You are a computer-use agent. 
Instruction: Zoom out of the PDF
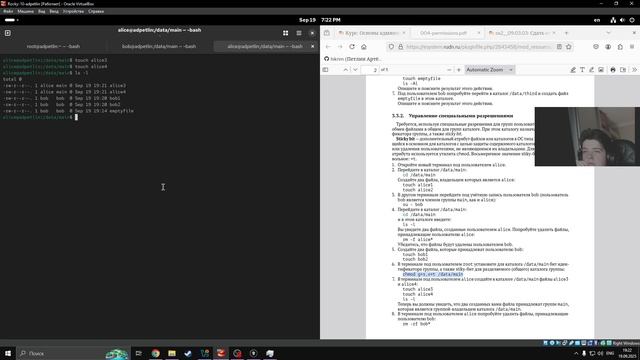click(449, 70)
